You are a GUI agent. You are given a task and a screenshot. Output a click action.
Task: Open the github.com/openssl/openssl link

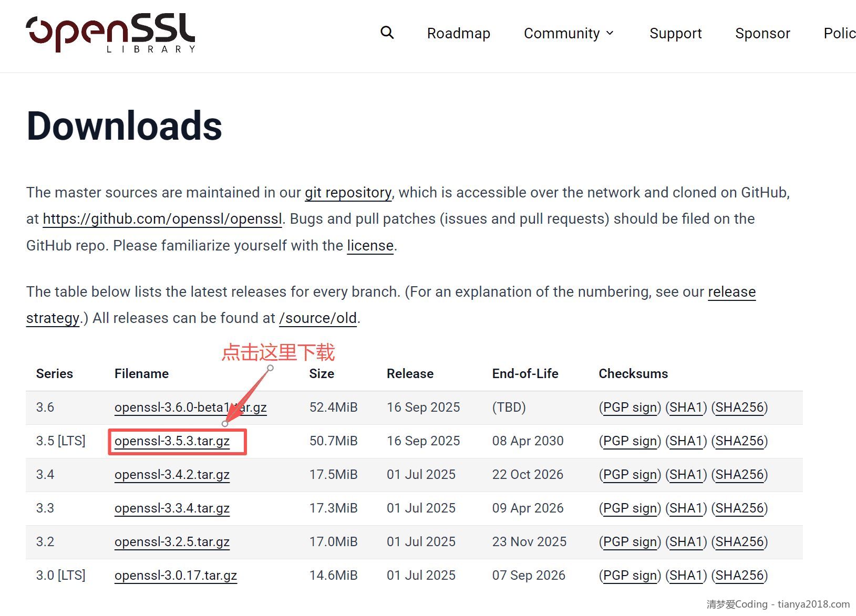click(x=162, y=219)
